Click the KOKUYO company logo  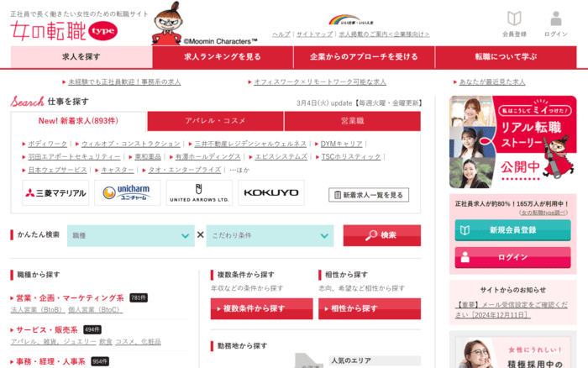[271, 192]
